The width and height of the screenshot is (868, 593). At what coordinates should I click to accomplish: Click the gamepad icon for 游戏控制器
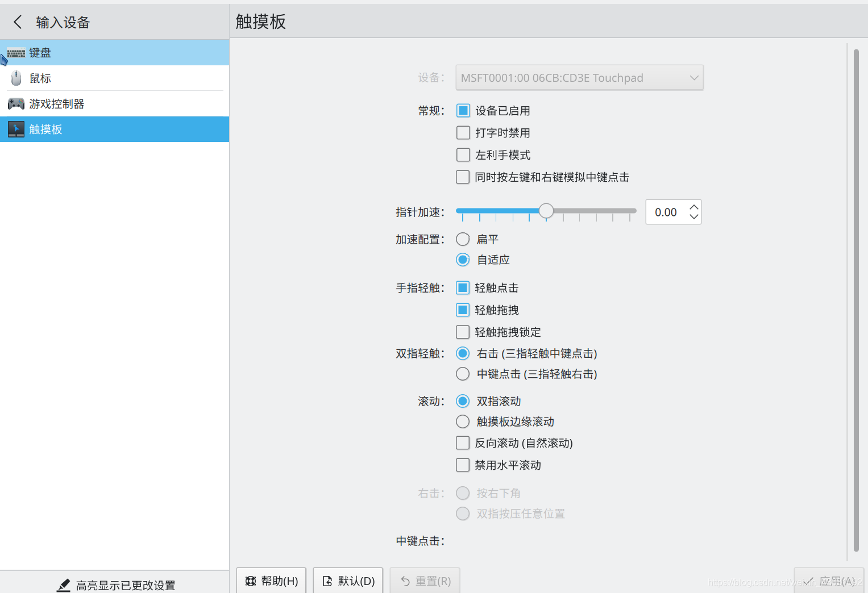(x=16, y=104)
